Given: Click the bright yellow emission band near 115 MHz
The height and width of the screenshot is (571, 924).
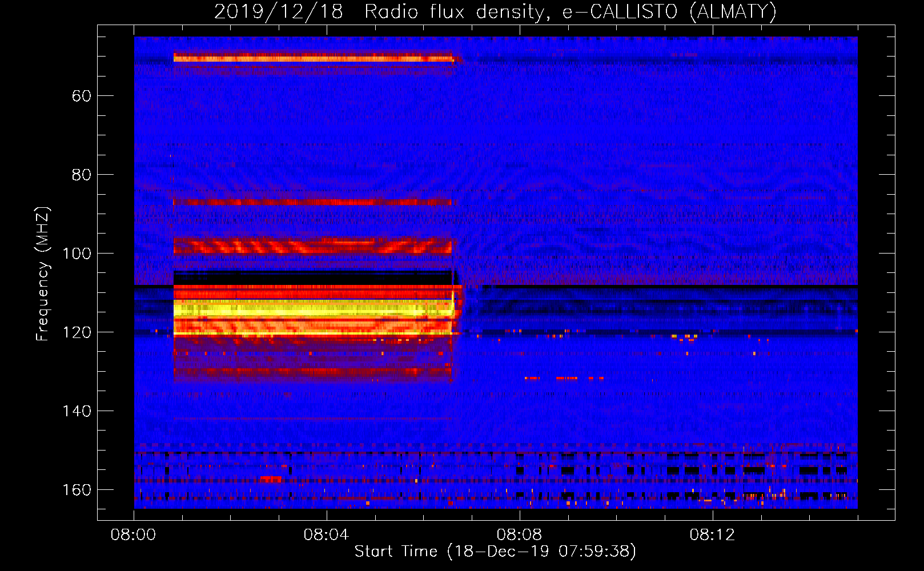Looking at the screenshot, I should (314, 309).
